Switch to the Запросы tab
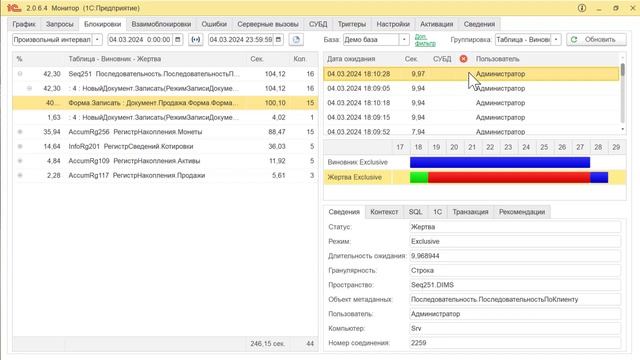 (59, 24)
